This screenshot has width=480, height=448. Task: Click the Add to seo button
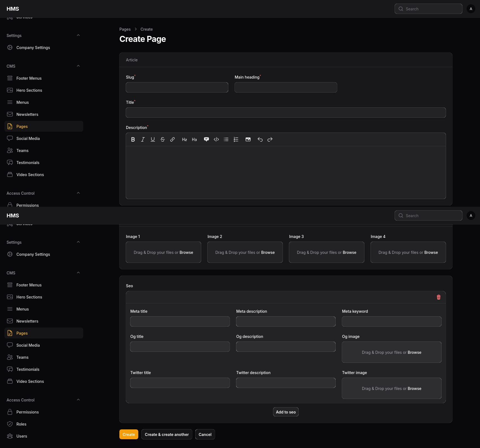(286, 412)
